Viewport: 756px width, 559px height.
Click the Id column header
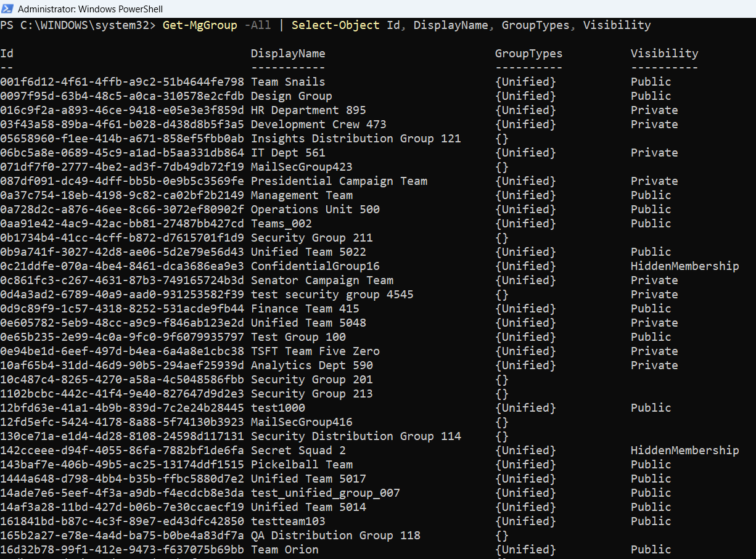point(7,54)
